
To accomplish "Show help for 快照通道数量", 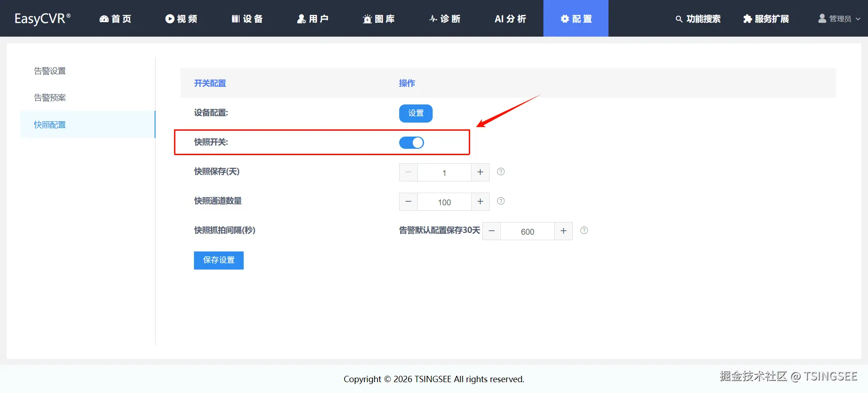I will coord(501,201).
